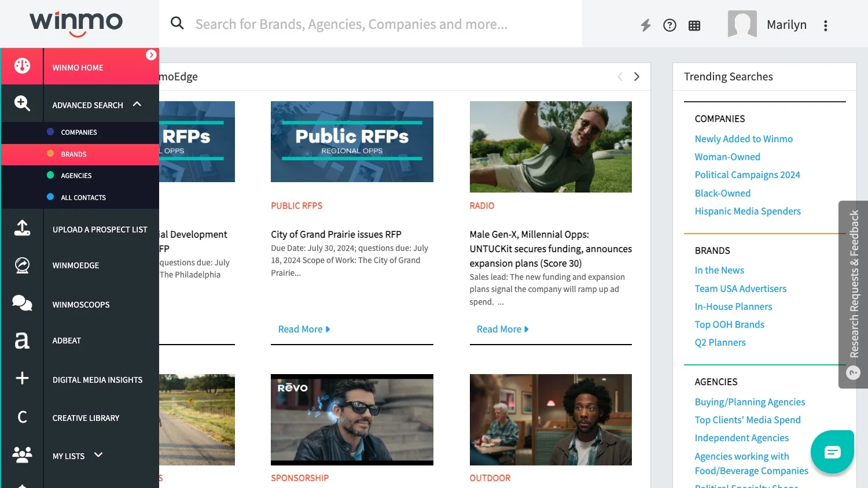Open the Research Requests & Feedback side tab

click(x=854, y=294)
